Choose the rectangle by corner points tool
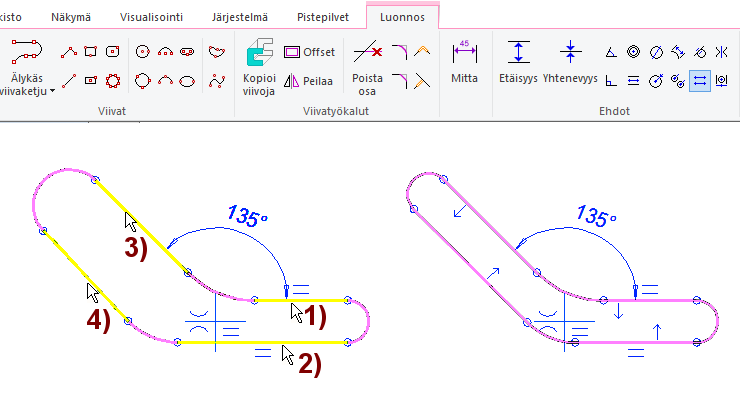The image size is (740, 393). click(x=91, y=51)
